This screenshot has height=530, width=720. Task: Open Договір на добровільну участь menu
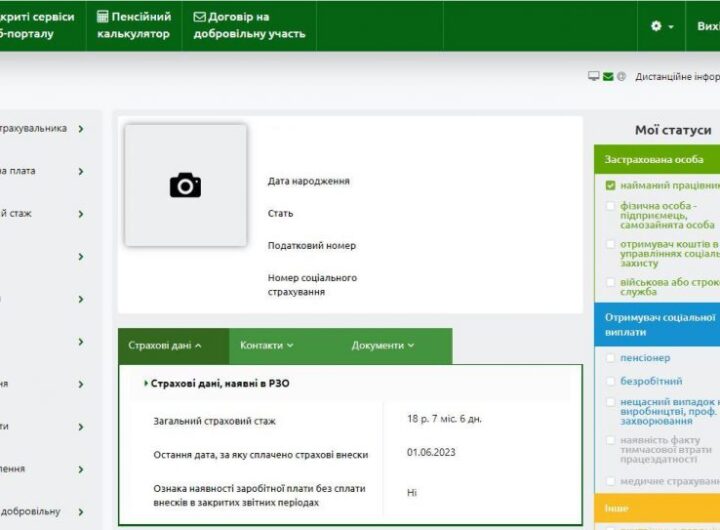pyautogui.click(x=249, y=26)
